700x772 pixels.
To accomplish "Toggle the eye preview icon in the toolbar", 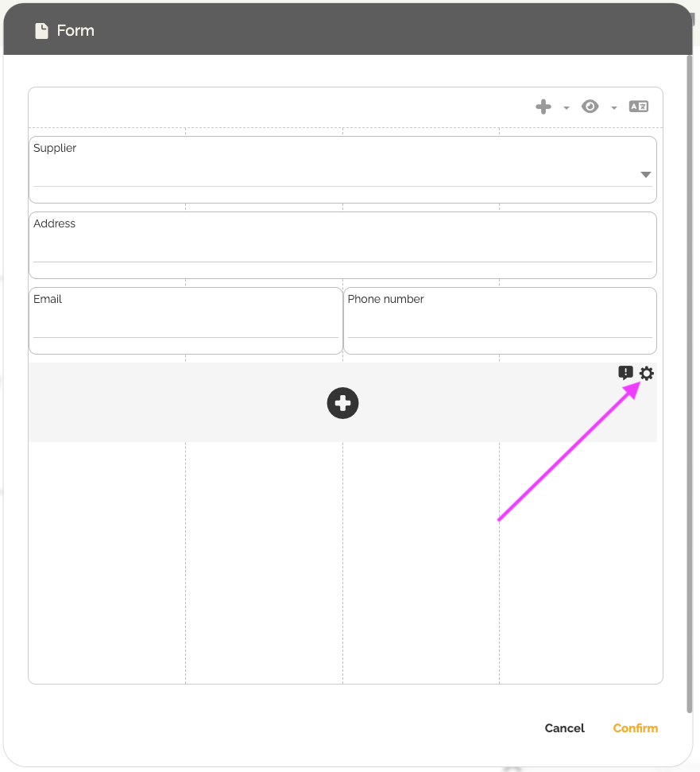I will [x=590, y=107].
